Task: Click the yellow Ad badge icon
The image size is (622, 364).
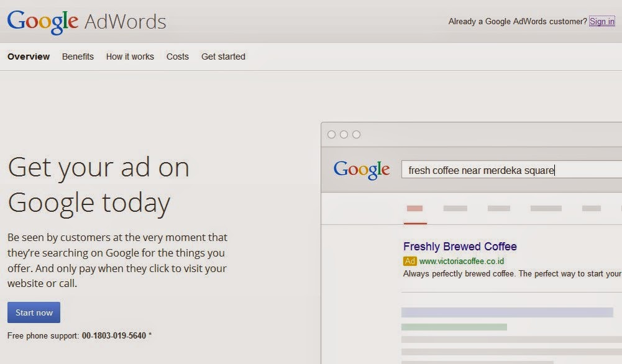Action: point(409,262)
